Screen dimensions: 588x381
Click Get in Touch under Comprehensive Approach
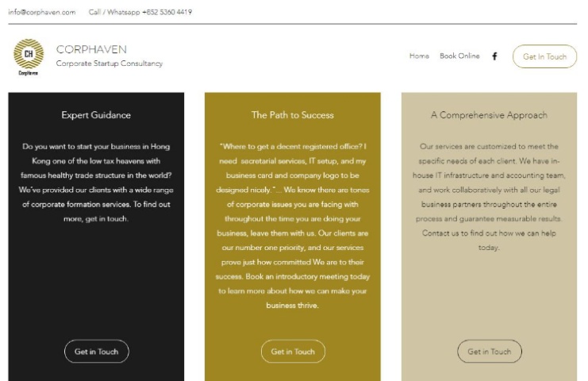490,352
